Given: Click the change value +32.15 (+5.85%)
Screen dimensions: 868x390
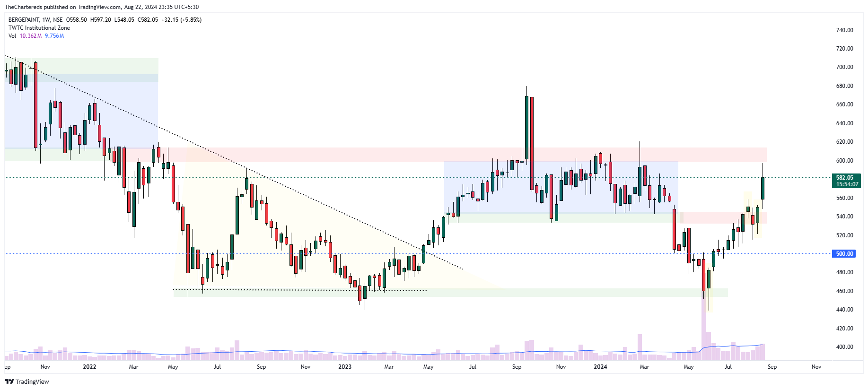Looking at the screenshot, I should pyautogui.click(x=182, y=20).
